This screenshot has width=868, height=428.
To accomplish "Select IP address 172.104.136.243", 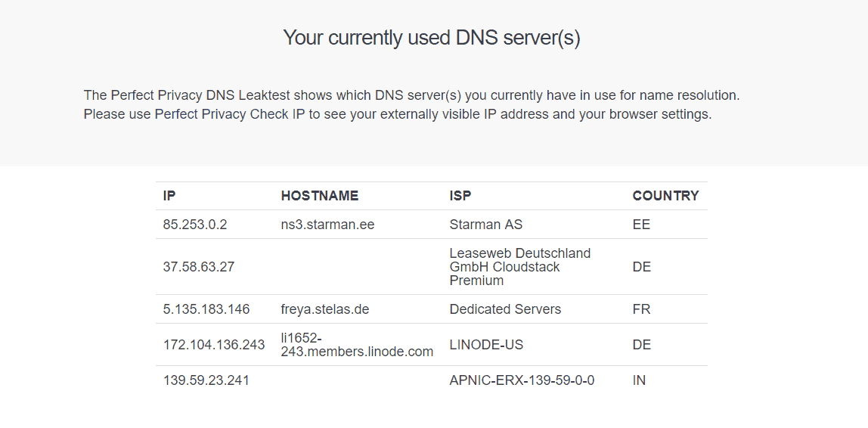I will 214,344.
